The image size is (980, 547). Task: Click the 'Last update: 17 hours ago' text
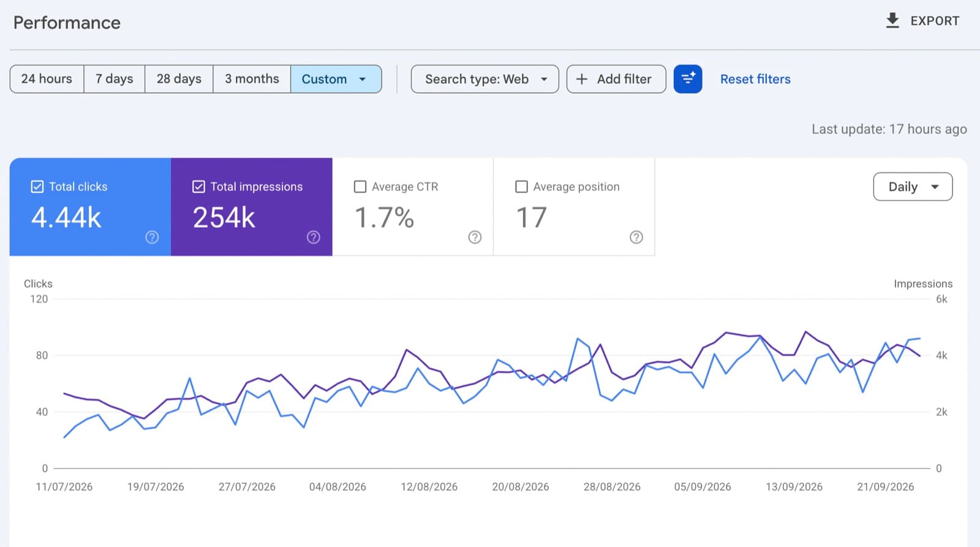coord(889,129)
